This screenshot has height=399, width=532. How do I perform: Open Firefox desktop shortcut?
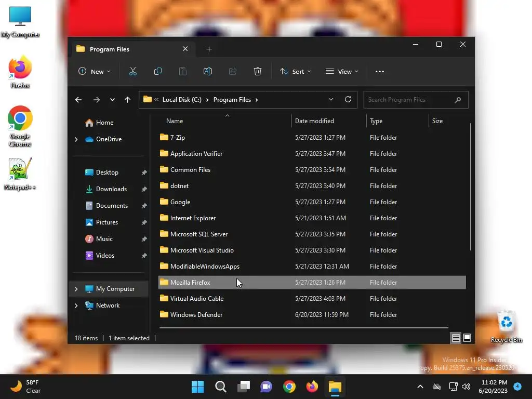[x=20, y=72]
